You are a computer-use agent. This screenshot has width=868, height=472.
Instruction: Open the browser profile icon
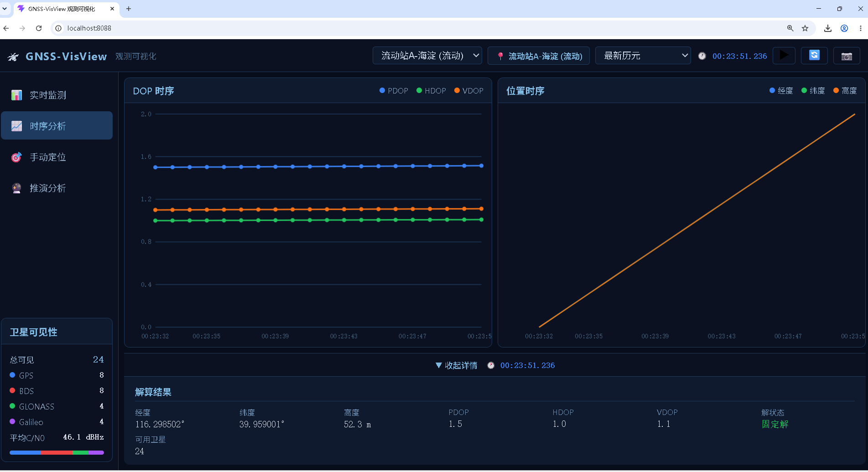click(844, 28)
